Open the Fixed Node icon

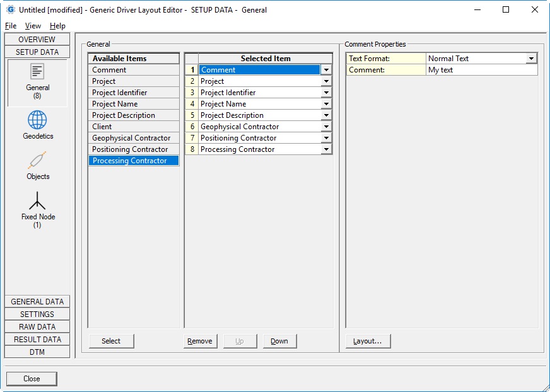[37, 202]
